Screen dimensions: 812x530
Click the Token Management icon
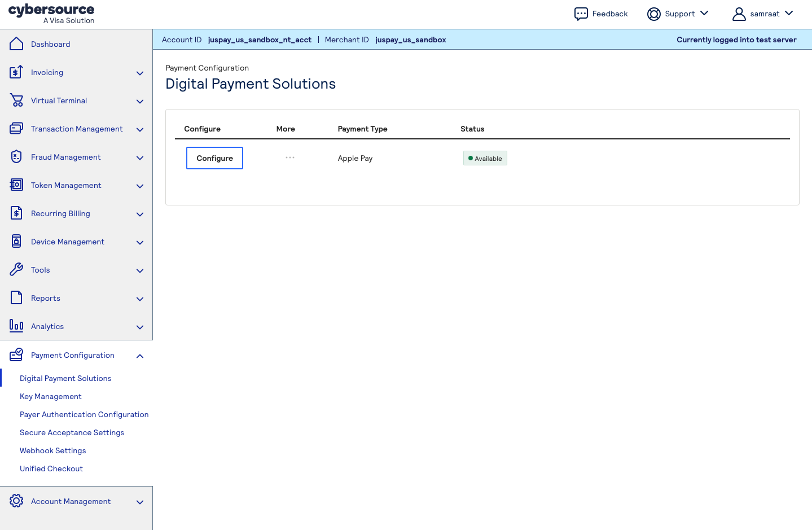(x=16, y=185)
